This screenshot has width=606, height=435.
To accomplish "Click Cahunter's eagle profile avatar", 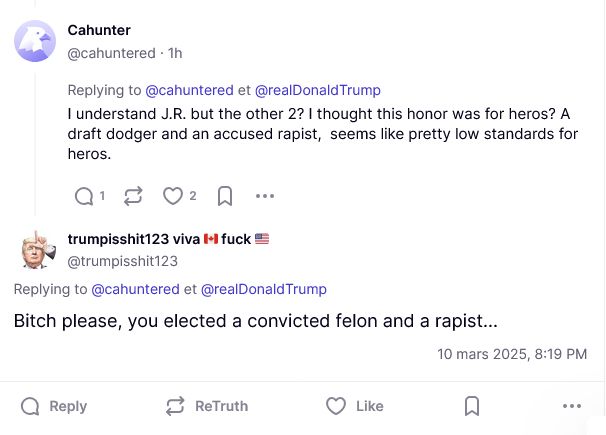I will click(x=35, y=41).
